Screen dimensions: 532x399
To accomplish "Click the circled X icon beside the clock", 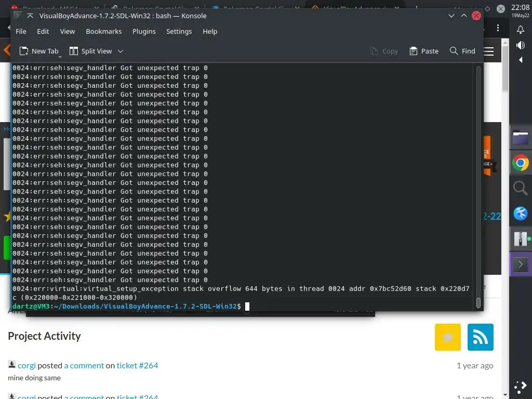I will 500,9.
